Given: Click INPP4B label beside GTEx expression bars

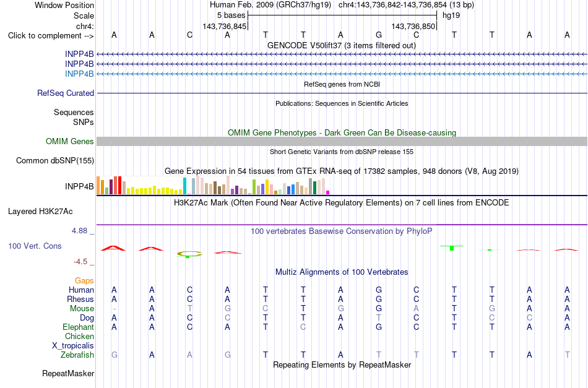Looking at the screenshot, I should tap(79, 186).
